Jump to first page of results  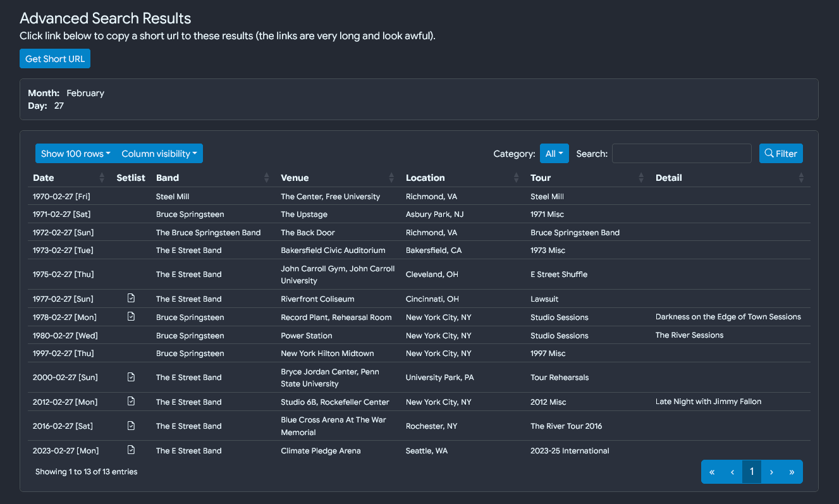click(712, 472)
